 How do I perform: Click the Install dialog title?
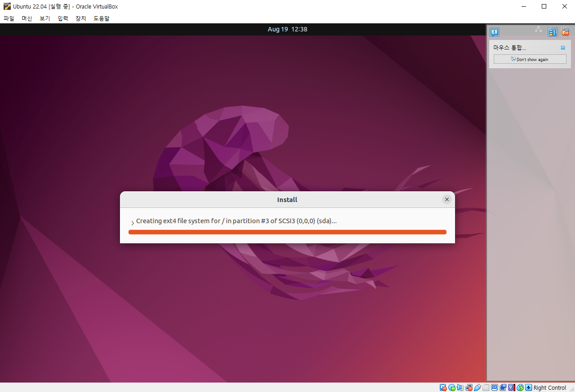[287, 200]
